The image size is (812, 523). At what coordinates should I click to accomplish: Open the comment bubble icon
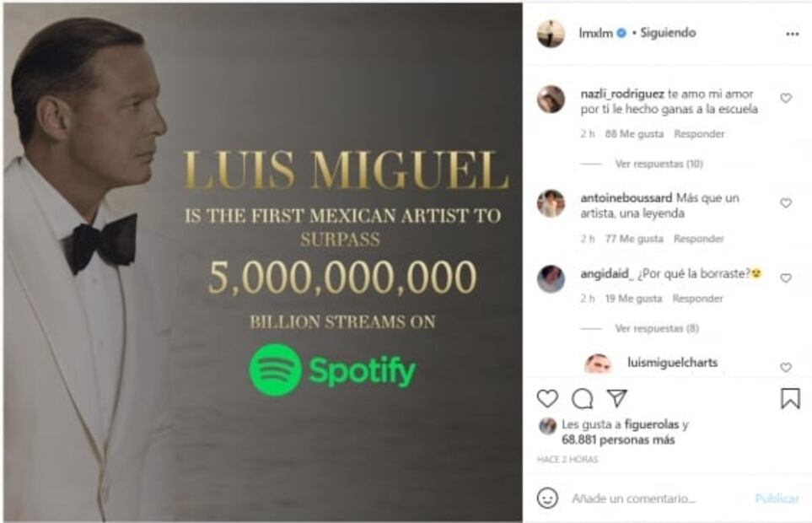pyautogui.click(x=582, y=398)
